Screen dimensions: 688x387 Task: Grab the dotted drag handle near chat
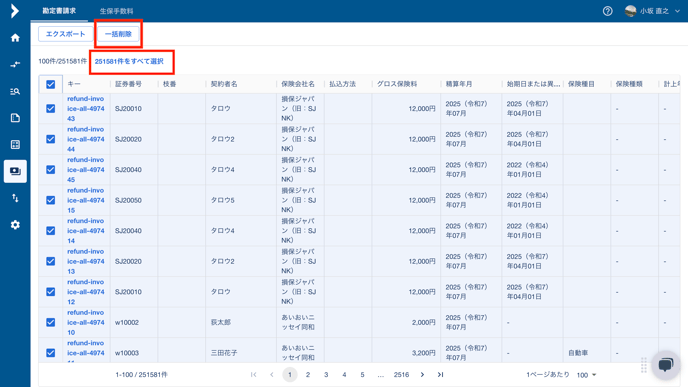[644, 365]
